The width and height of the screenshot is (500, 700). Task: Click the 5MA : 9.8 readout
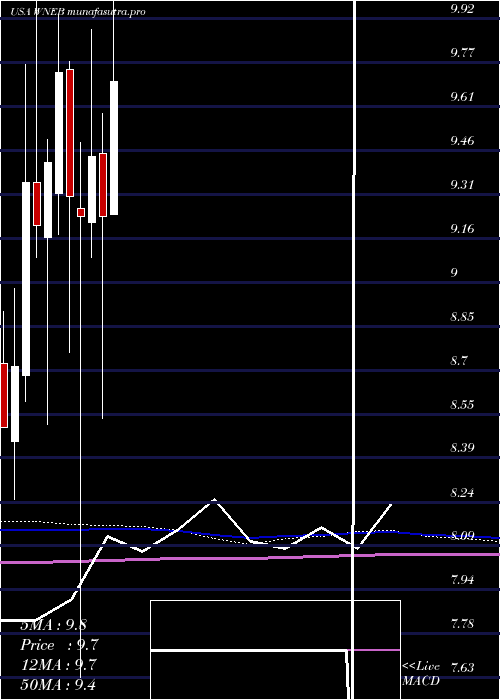(54, 625)
